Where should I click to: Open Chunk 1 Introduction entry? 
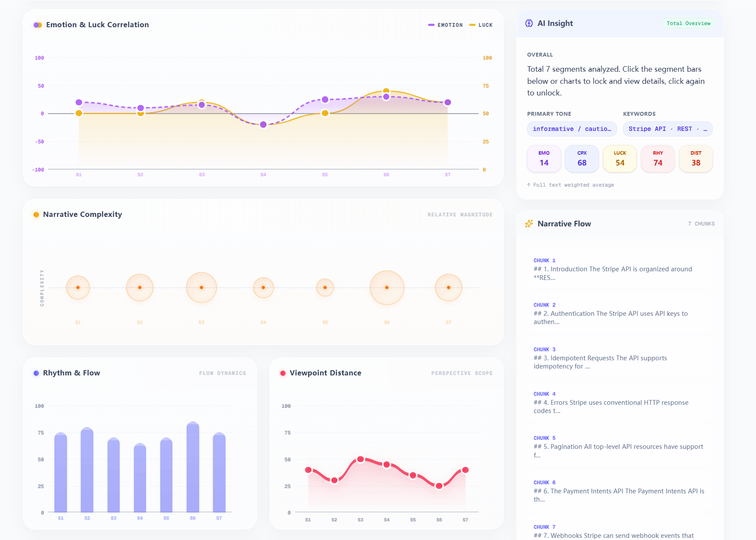pyautogui.click(x=619, y=269)
